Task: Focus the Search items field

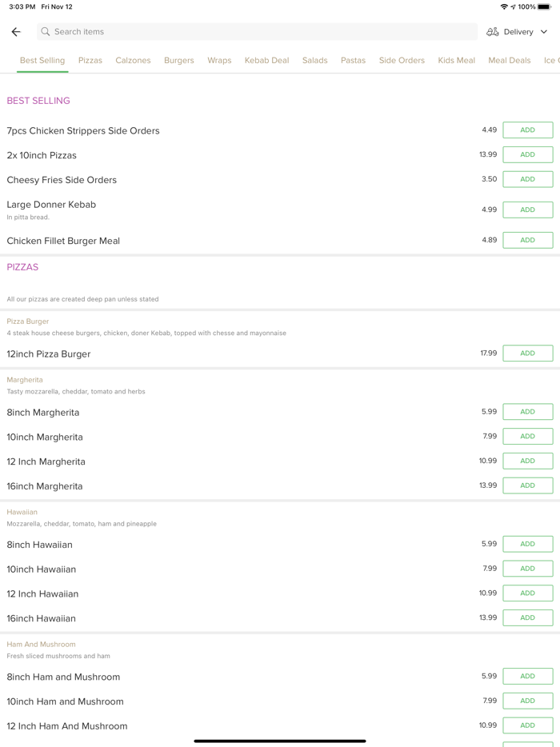Action: (256, 32)
